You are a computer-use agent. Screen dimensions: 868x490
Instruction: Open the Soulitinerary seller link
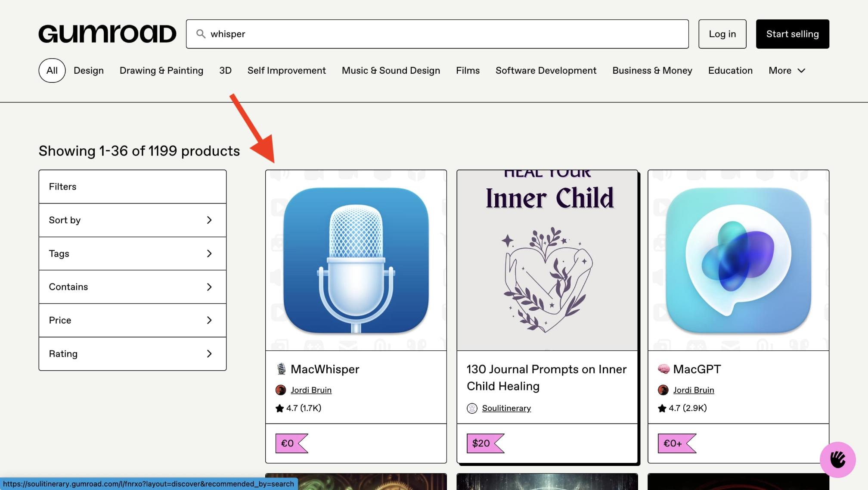point(506,408)
